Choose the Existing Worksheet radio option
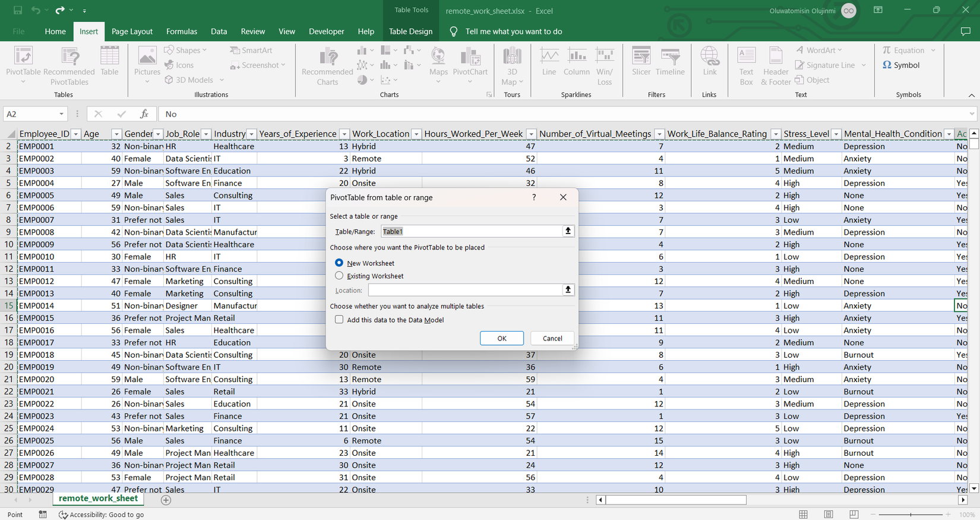This screenshot has width=980, height=520. pyautogui.click(x=339, y=276)
